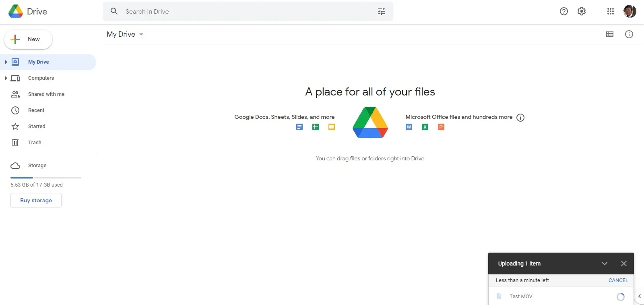Click the Google Docs icon
This screenshot has height=305, width=644.
click(299, 127)
